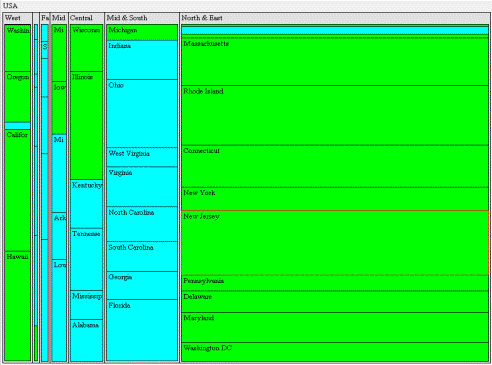Image resolution: width=492 pixels, height=365 pixels.
Task: Click the Michigan cell
Action: [142, 32]
